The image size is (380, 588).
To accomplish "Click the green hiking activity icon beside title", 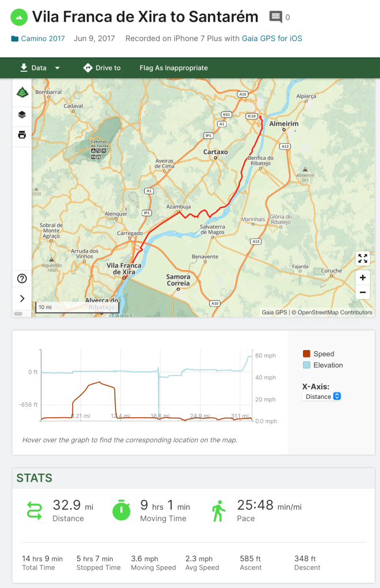I will pyautogui.click(x=20, y=17).
